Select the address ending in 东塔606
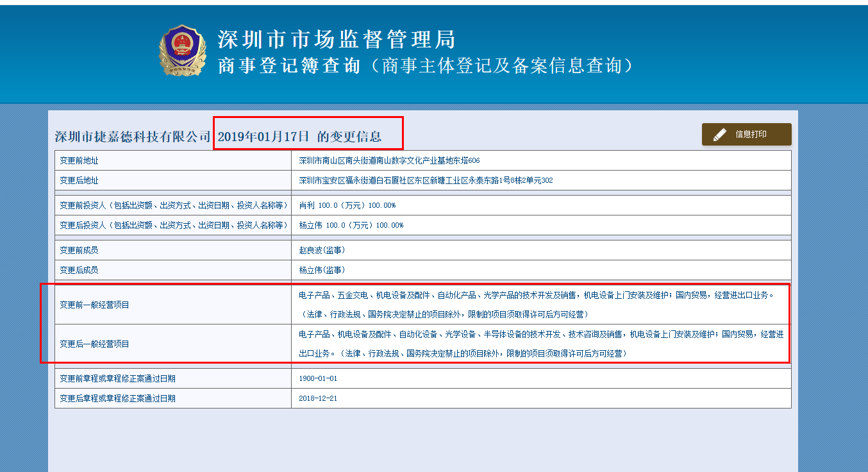Screen dimensions: 868x472 [389, 160]
